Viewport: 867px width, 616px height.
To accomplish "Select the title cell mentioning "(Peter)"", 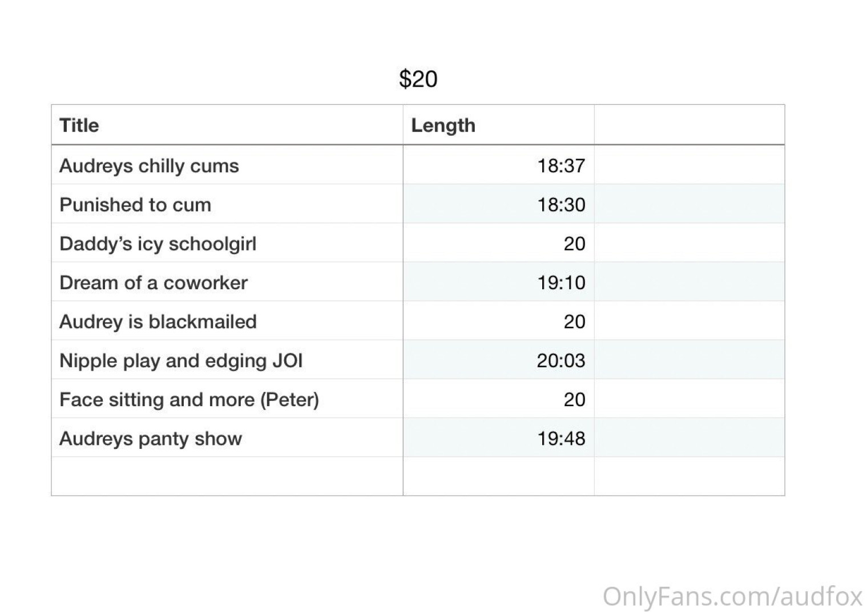I will pos(189,399).
